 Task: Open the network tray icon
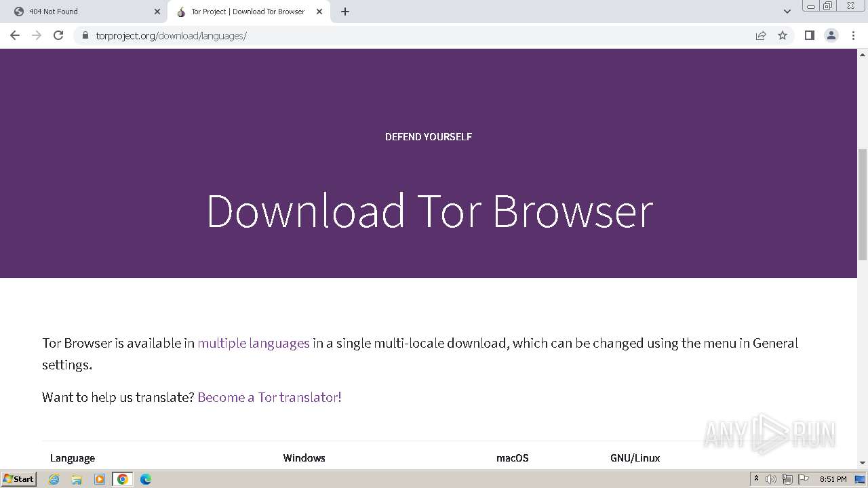click(787, 479)
